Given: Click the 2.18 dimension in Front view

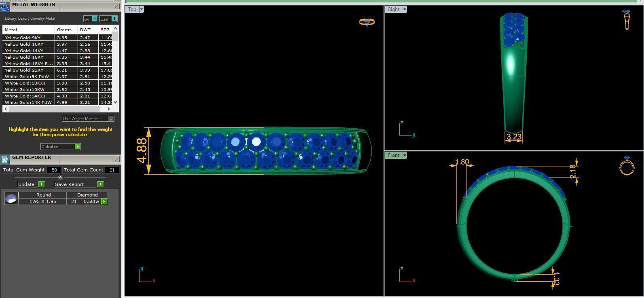Looking at the screenshot, I should pos(572,171).
